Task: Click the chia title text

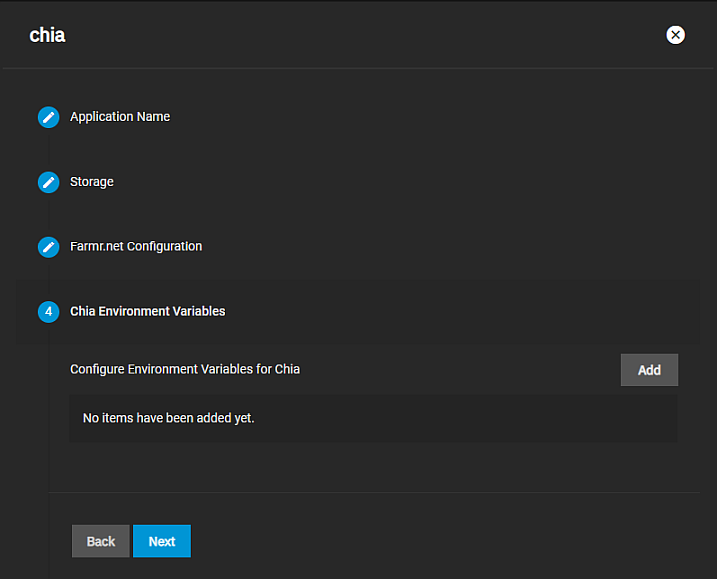Action: click(x=47, y=35)
